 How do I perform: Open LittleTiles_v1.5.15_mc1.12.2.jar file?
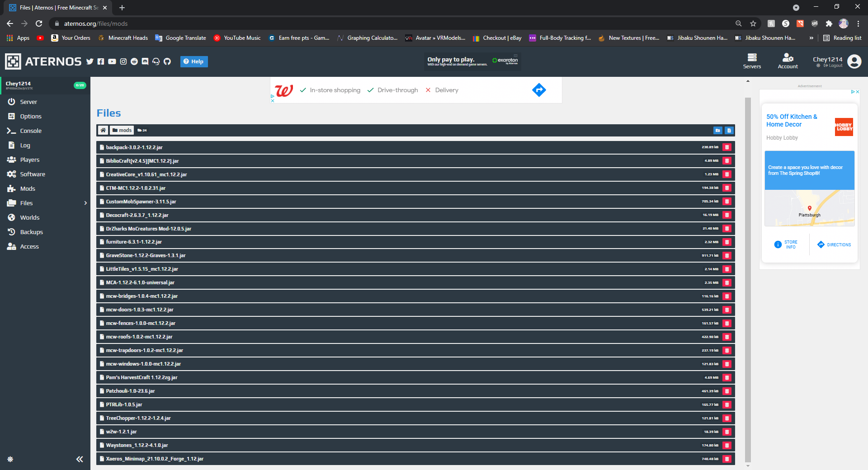pos(415,269)
